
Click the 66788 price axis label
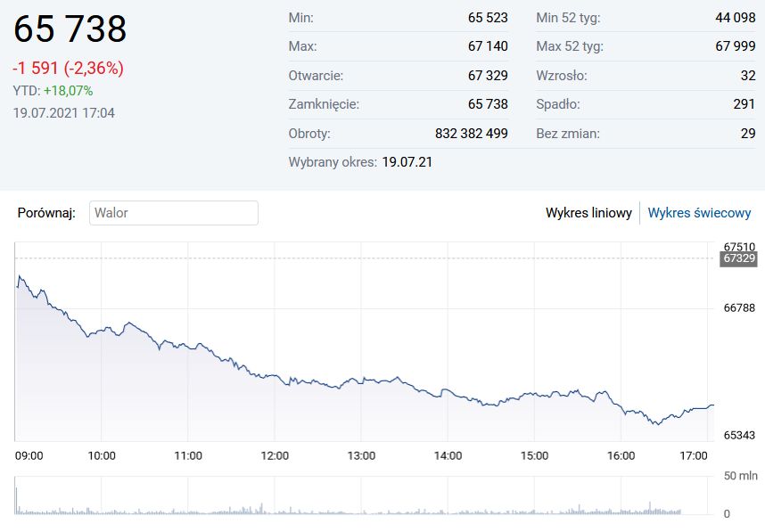(739, 308)
